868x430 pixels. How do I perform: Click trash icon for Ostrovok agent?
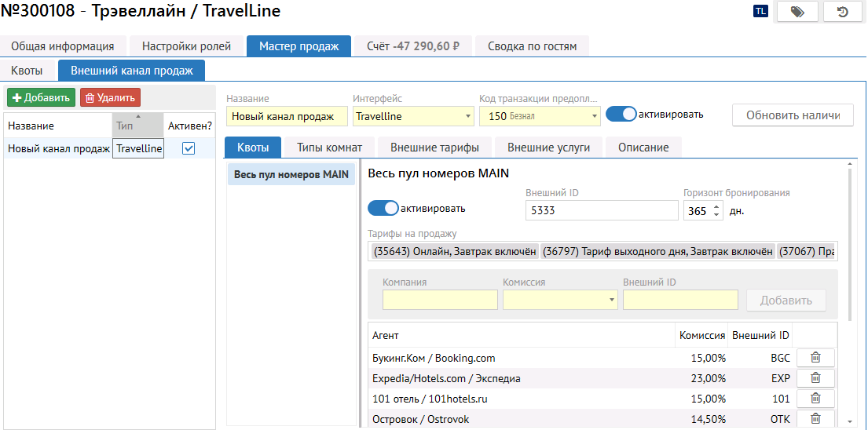(x=815, y=419)
